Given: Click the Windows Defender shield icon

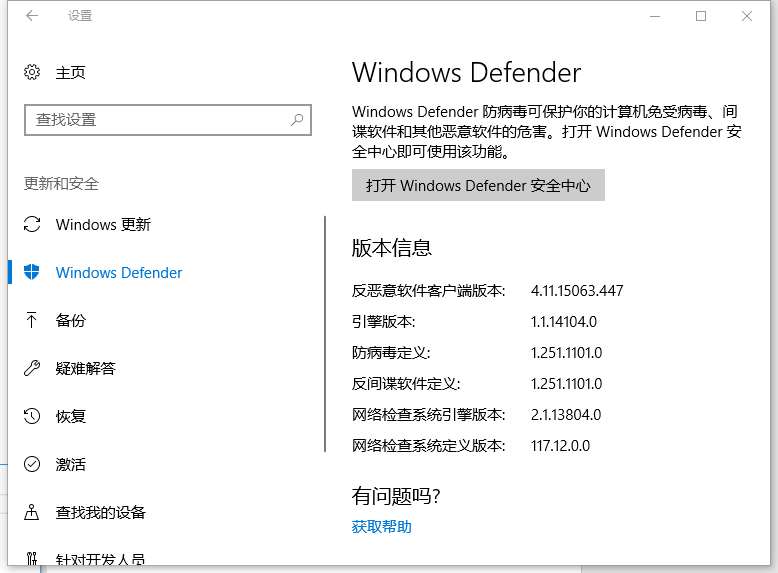Looking at the screenshot, I should (32, 272).
